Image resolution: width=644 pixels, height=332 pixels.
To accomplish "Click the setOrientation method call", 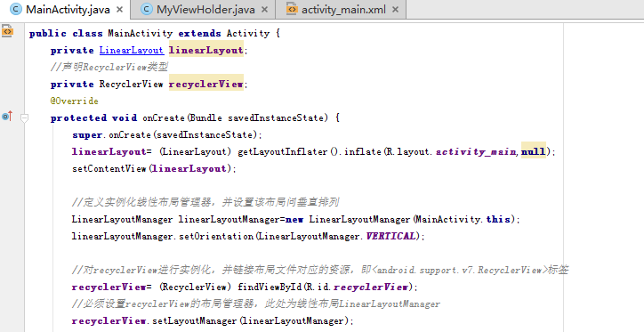I will click(x=216, y=236).
